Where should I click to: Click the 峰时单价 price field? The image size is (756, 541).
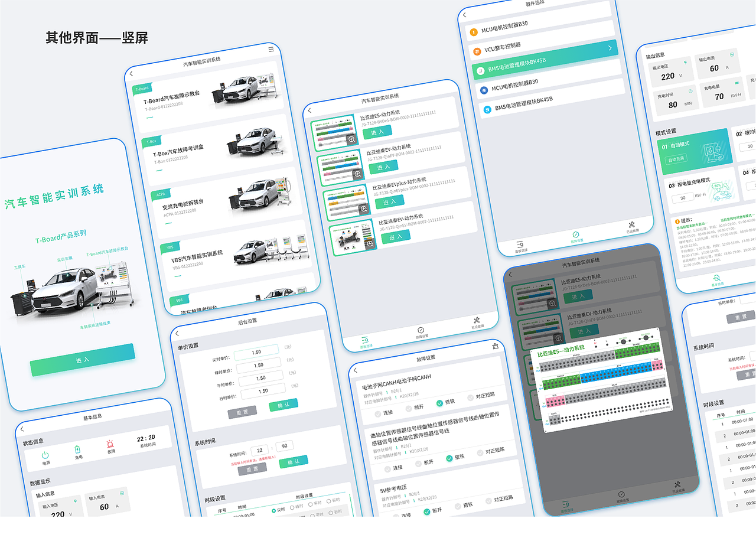[x=259, y=365]
